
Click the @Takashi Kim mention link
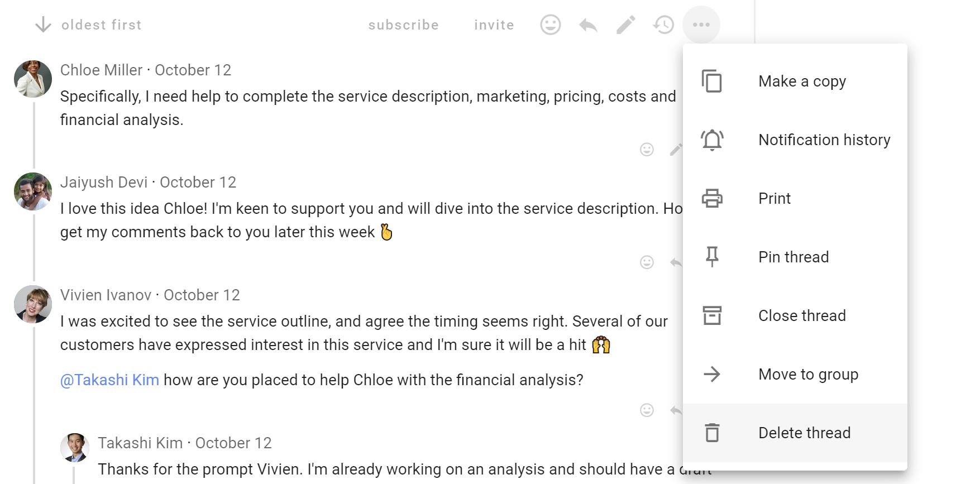click(109, 380)
